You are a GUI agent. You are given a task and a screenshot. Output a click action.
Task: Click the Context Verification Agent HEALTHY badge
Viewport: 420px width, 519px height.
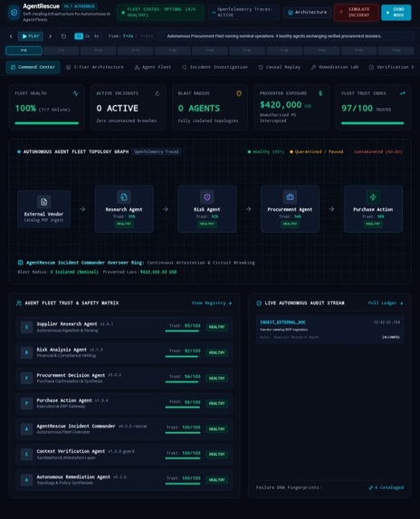pos(216,454)
